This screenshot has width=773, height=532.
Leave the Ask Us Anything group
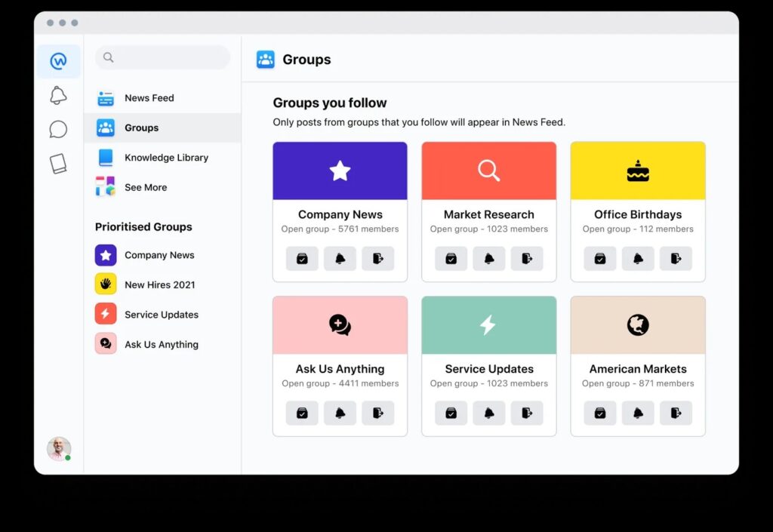point(377,413)
